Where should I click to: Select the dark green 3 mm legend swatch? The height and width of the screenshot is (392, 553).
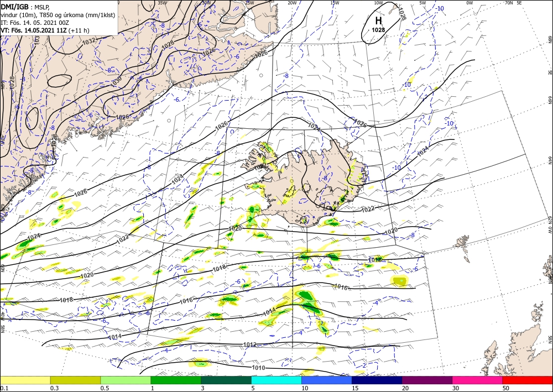pos(226,380)
